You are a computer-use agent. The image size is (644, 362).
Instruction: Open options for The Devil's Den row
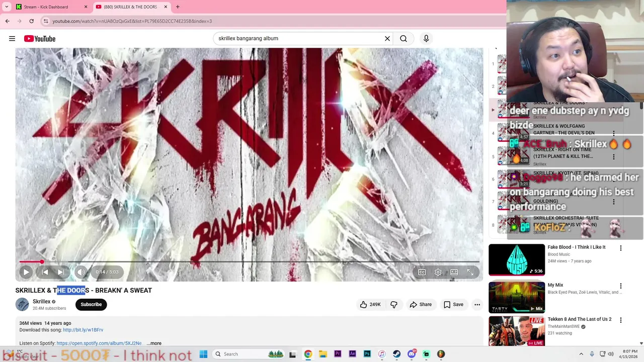point(614,133)
